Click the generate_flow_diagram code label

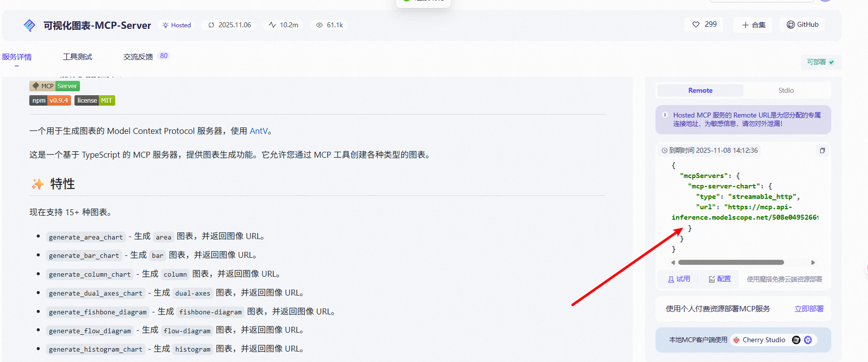(x=89, y=331)
